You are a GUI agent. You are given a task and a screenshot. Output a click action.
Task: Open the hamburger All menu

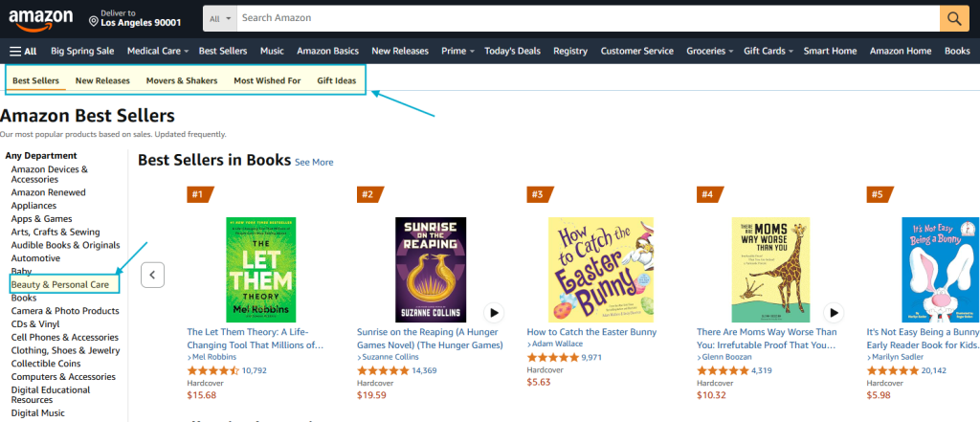click(23, 51)
